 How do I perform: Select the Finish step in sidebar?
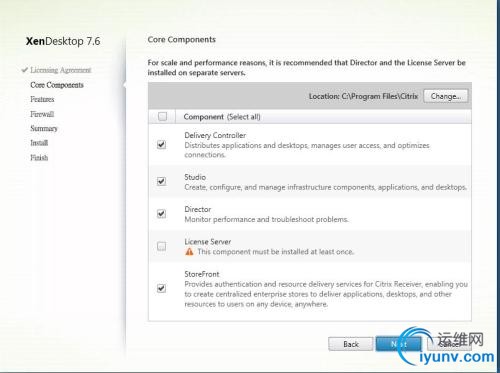click(39, 157)
